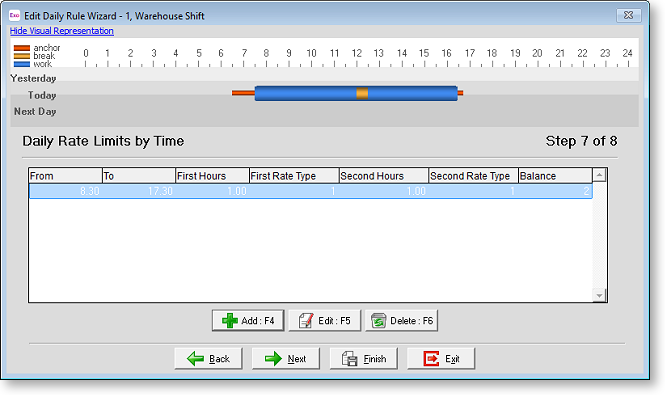Click the Balance column header
This screenshot has height=395, width=665.
[x=555, y=176]
